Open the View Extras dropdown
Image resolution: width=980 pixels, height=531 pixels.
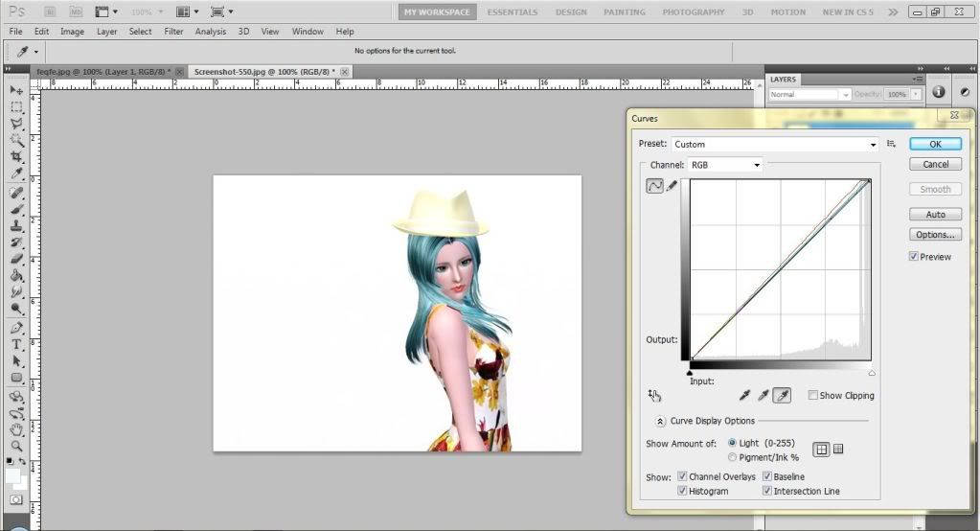point(105,12)
